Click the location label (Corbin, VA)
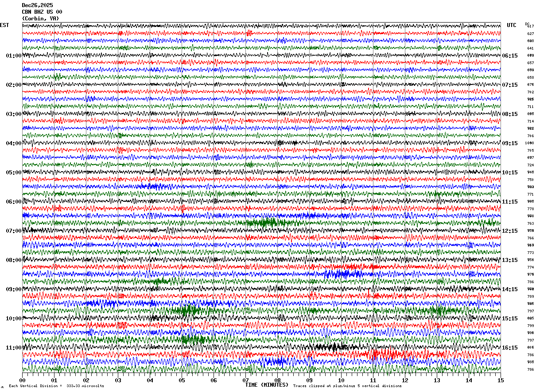 40,19
